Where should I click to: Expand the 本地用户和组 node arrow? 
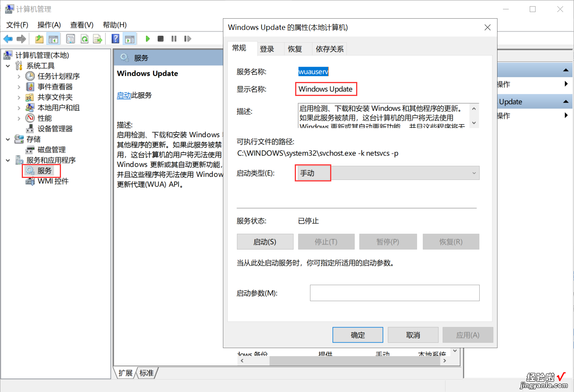click(19, 108)
